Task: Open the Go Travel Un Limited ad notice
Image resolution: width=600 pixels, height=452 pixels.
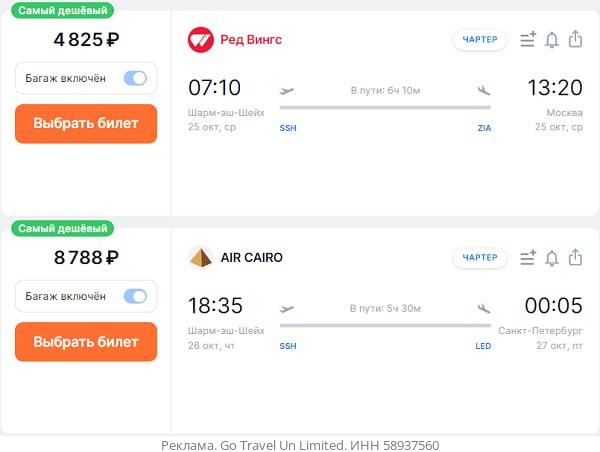Action: coord(300,445)
